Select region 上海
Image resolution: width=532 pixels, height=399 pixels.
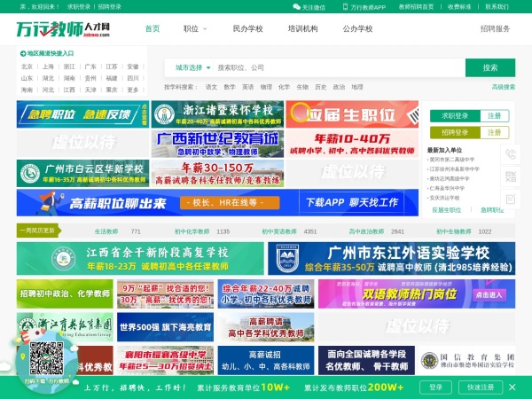[48, 66]
